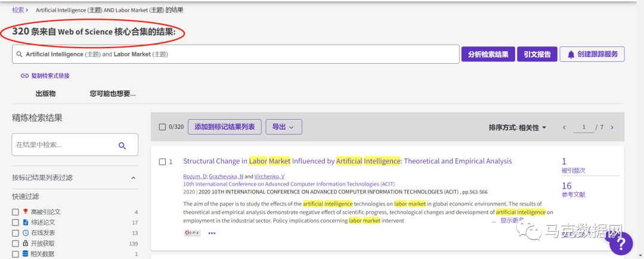Enable the 高被引论文 filter checkbox
The image size is (644, 259).
tap(15, 213)
